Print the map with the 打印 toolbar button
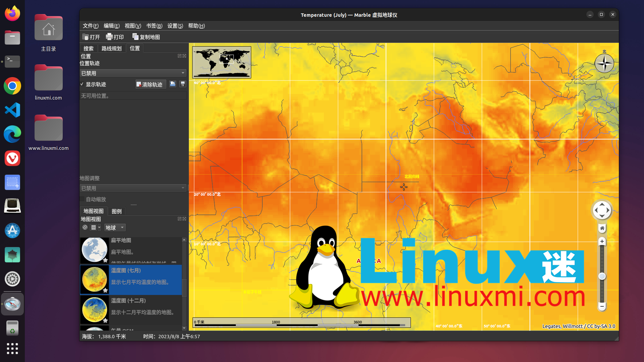Viewport: 644px width, 362px height. (115, 37)
